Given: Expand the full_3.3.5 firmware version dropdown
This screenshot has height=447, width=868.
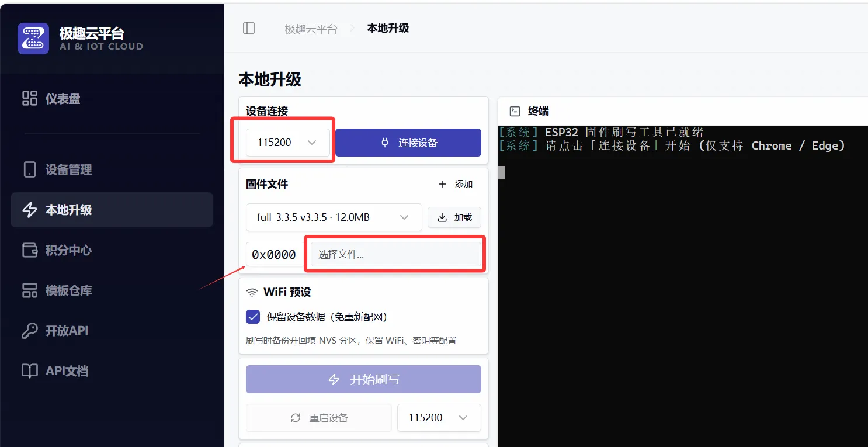Looking at the screenshot, I should (334, 217).
